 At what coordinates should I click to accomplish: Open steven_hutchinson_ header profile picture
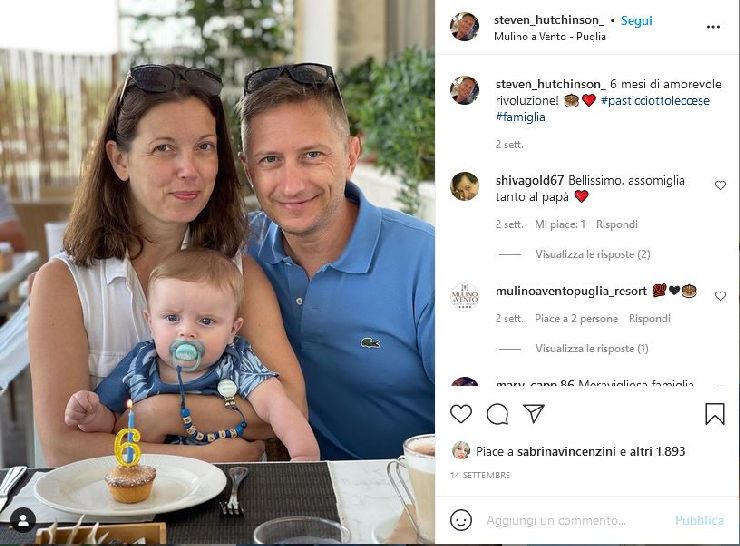pos(464,27)
